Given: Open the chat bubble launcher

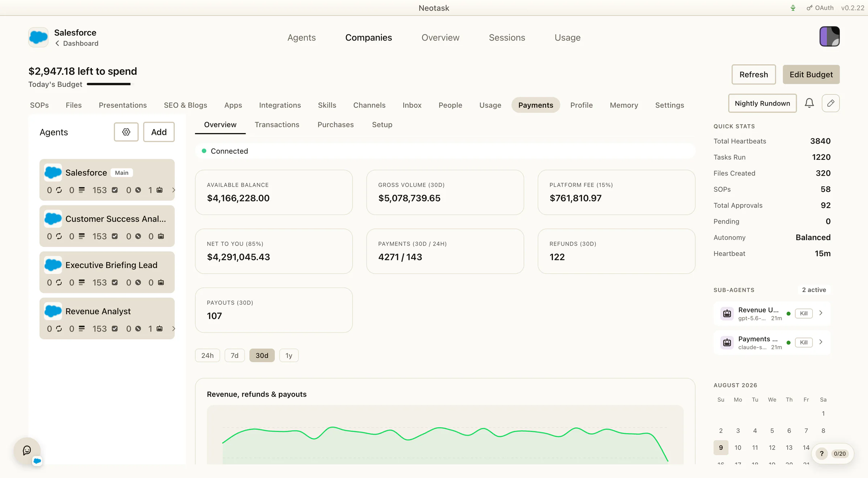Looking at the screenshot, I should [x=27, y=451].
